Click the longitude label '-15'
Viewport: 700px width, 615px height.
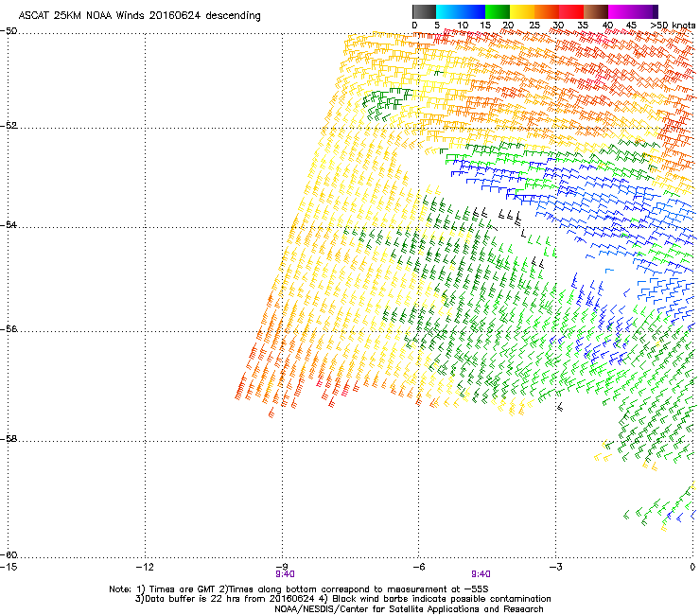click(x=9, y=567)
